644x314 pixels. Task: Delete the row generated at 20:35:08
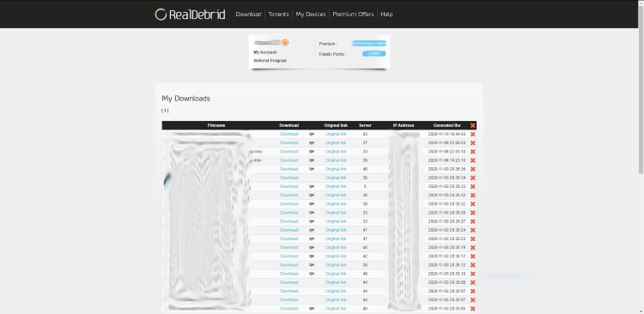[473, 282]
